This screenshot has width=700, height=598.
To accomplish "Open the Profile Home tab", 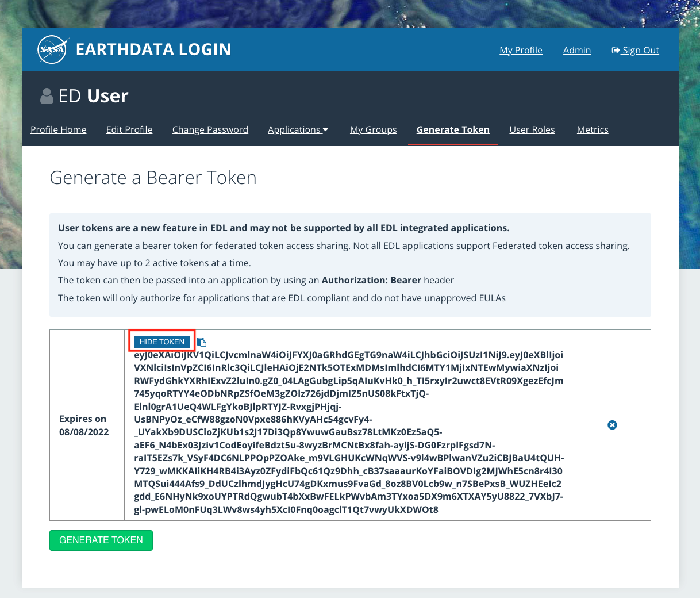I will pos(59,129).
